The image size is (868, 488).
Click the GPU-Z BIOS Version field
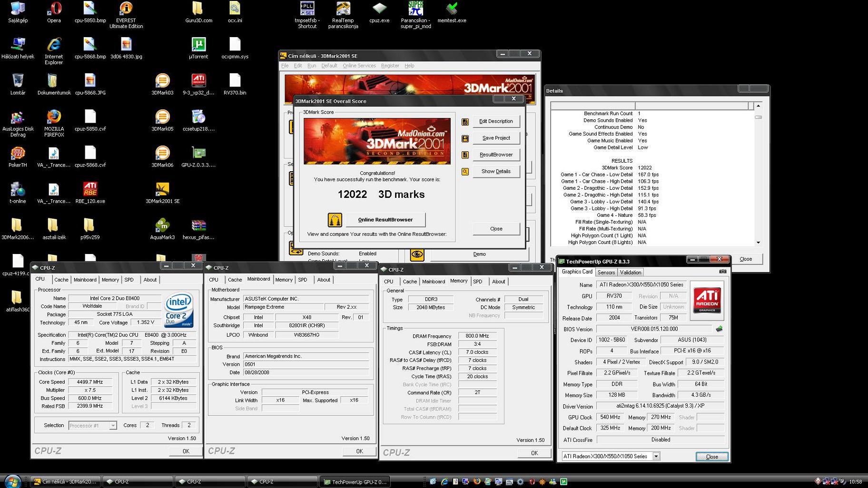coord(654,329)
